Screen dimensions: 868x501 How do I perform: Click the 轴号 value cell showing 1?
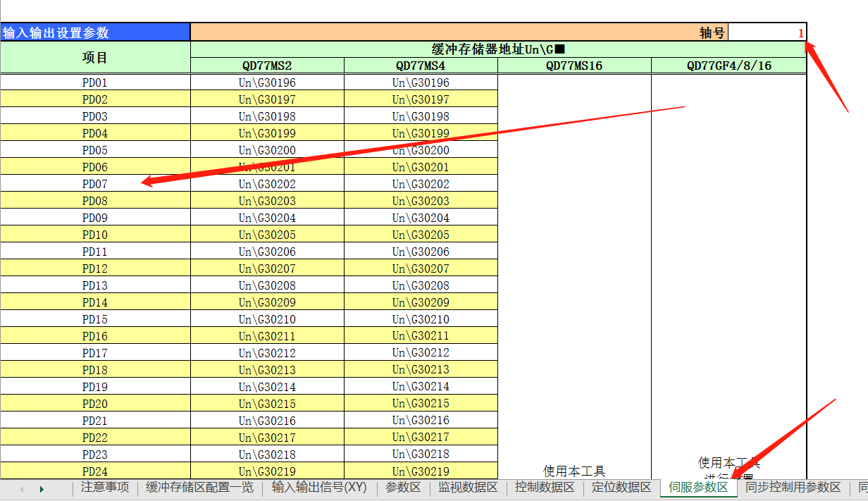[x=767, y=32]
